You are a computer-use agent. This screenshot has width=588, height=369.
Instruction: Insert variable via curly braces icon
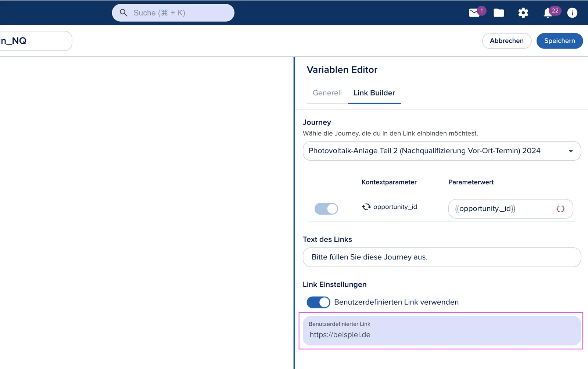(x=560, y=209)
